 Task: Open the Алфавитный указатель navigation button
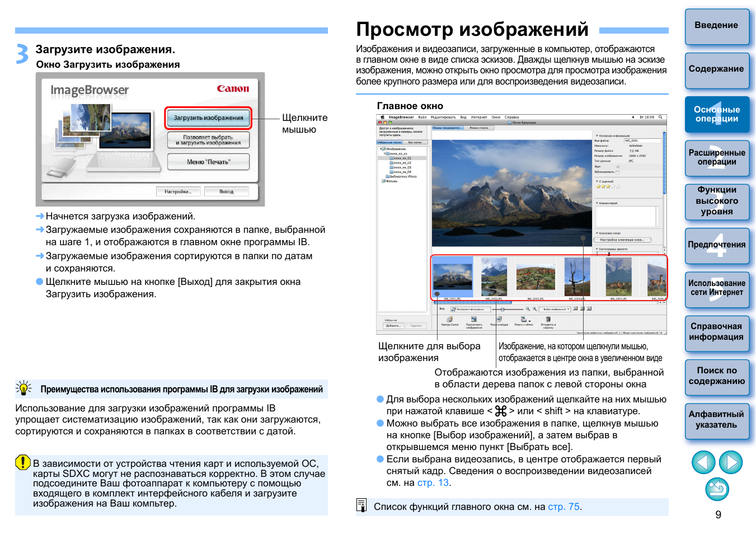tap(717, 420)
